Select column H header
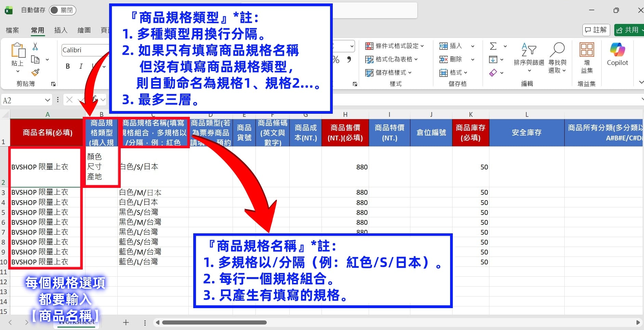This screenshot has width=644, height=330. tap(345, 114)
